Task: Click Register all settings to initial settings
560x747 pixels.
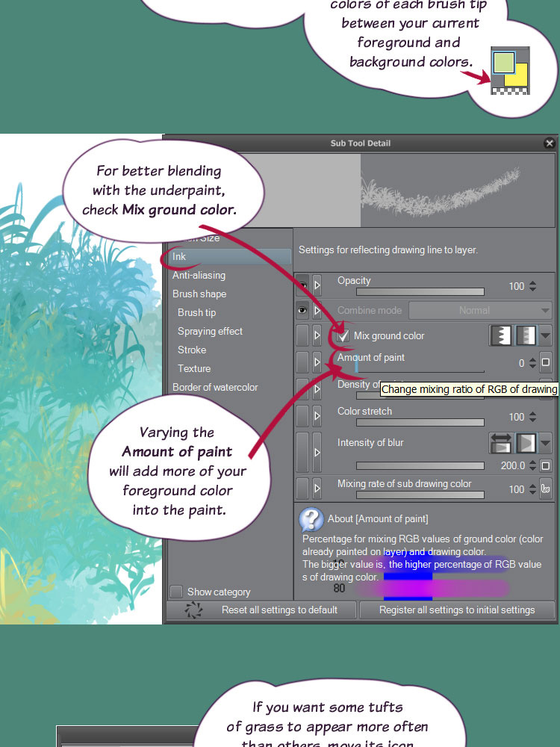Action: 457,610
